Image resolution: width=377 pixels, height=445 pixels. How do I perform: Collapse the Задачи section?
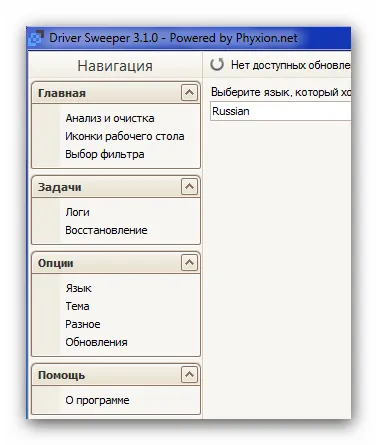(189, 186)
